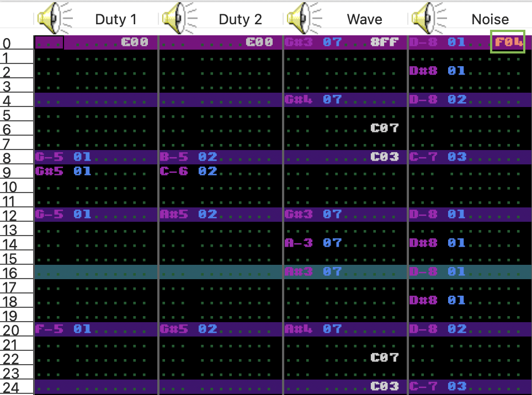
Task: Select the G#4 note in Wave row 4
Action: click(299, 99)
